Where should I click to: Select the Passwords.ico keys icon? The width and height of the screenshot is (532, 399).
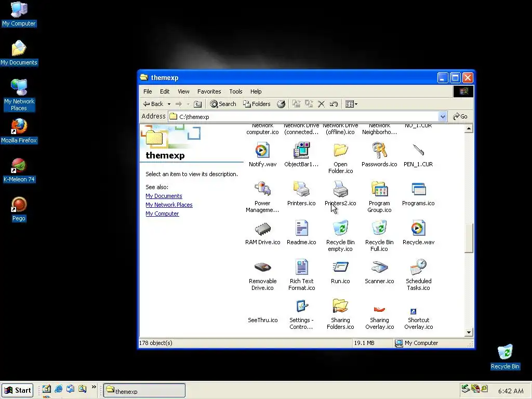[x=379, y=150]
